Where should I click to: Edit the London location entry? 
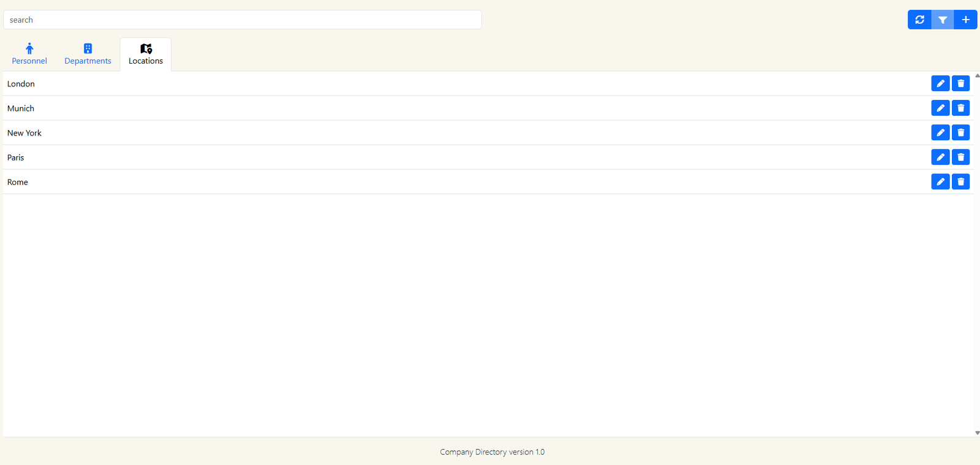(940, 83)
